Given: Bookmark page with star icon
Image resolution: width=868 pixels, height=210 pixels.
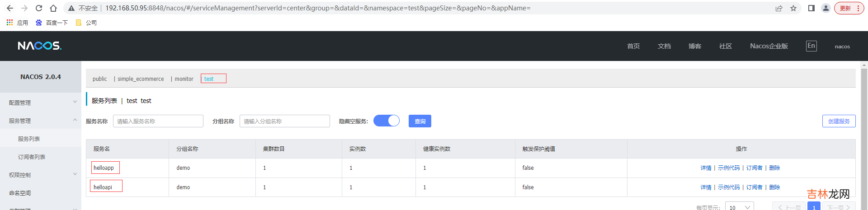Looking at the screenshot, I should tap(793, 8).
